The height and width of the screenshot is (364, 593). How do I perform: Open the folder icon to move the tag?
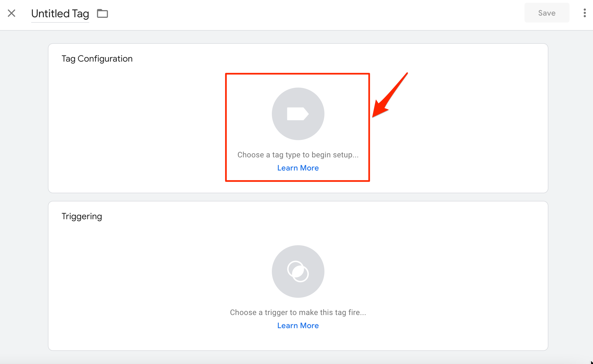click(x=103, y=13)
